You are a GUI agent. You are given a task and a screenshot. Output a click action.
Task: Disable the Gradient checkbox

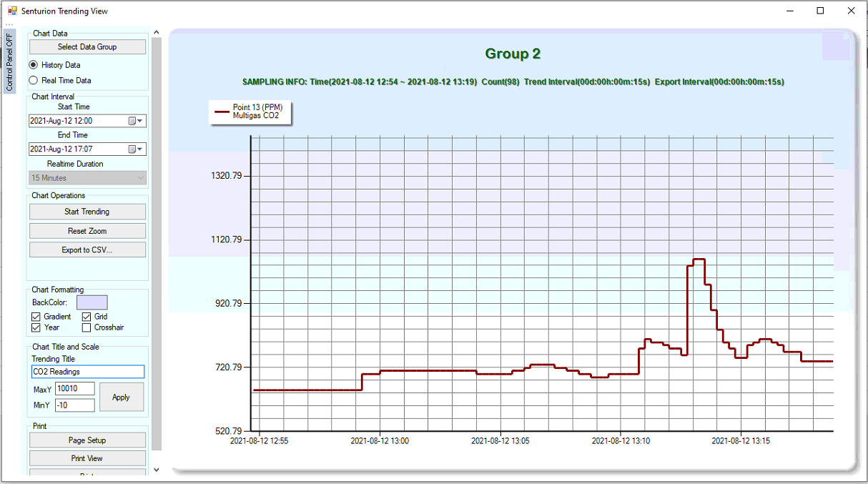tap(36, 317)
